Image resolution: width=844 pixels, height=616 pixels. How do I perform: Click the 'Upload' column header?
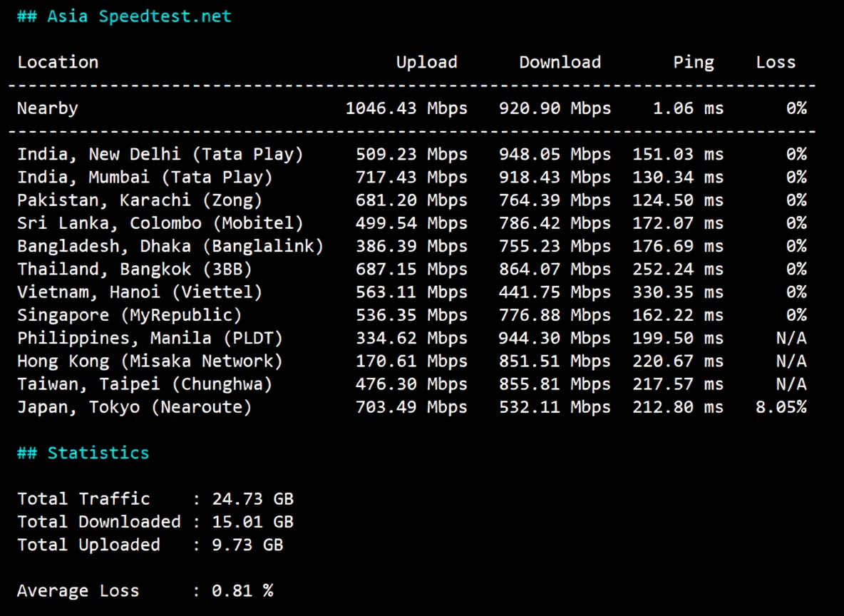tap(427, 63)
